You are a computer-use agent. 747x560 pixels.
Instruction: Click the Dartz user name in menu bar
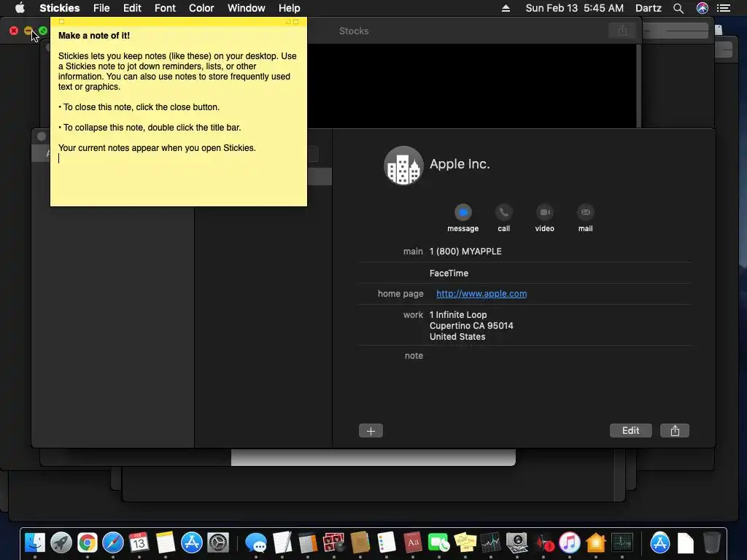649,8
